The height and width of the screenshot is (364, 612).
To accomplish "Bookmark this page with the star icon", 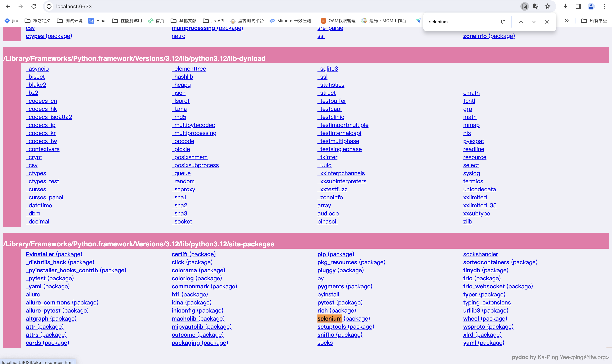I will [547, 6].
